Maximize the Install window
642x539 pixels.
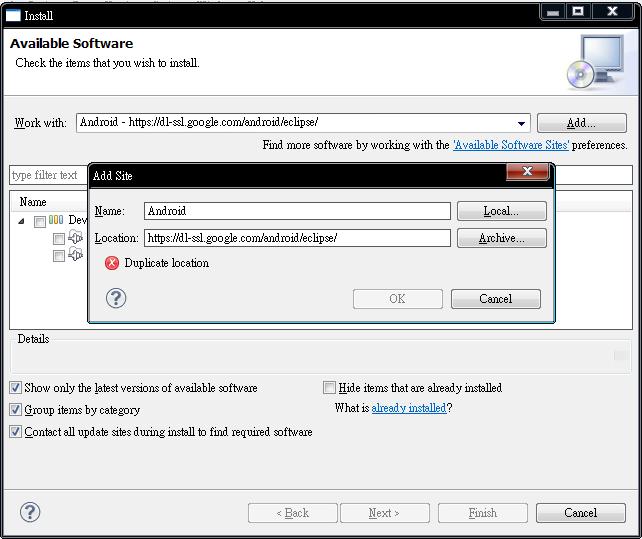click(578, 11)
